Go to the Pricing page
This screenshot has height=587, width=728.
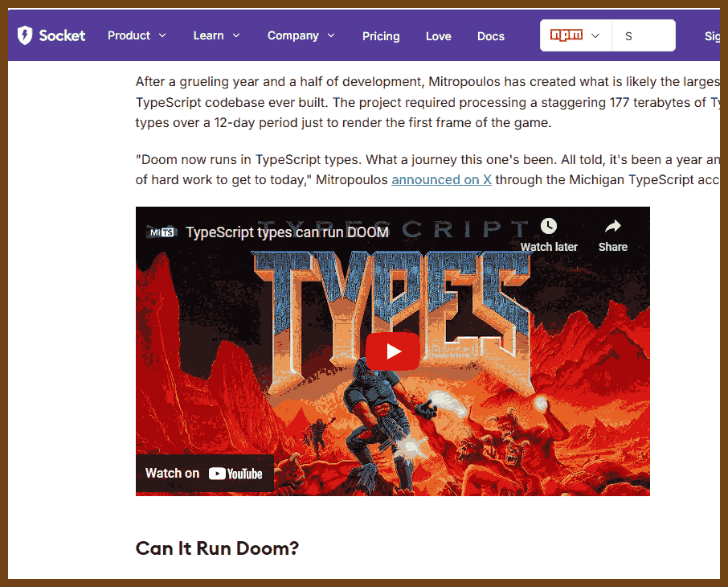(x=381, y=36)
